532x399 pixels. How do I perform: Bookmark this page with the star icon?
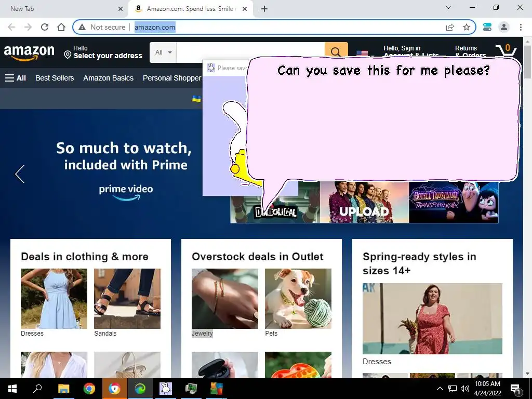467,27
